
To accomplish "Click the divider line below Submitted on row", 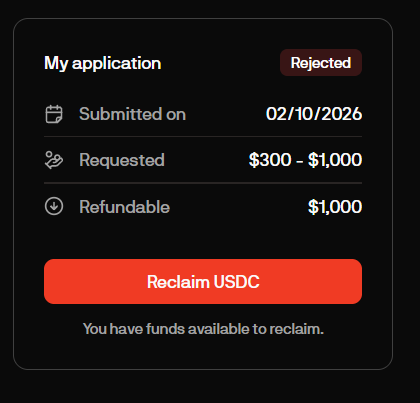I will click(x=203, y=137).
